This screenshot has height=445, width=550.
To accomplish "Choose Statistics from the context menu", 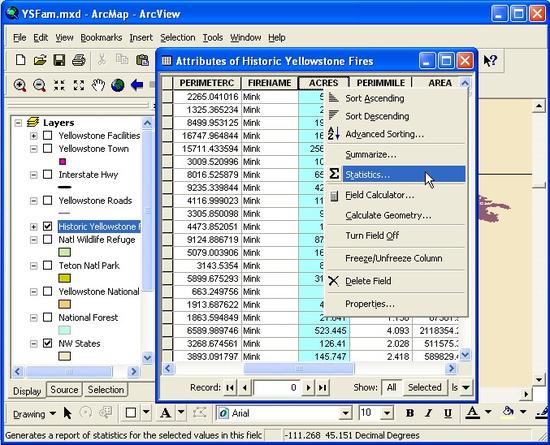I will 396,174.
